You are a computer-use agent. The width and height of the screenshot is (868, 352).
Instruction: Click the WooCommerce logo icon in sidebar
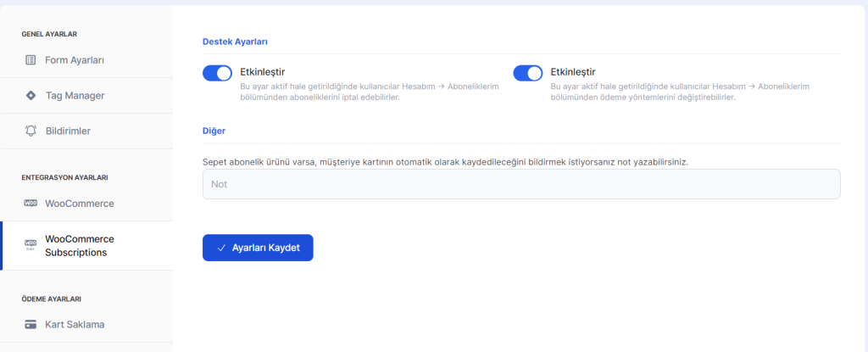tap(31, 204)
